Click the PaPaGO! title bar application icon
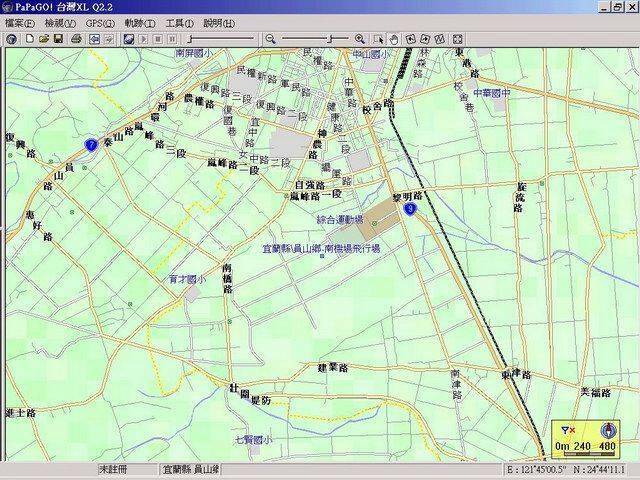640x480 pixels. click(x=7, y=7)
